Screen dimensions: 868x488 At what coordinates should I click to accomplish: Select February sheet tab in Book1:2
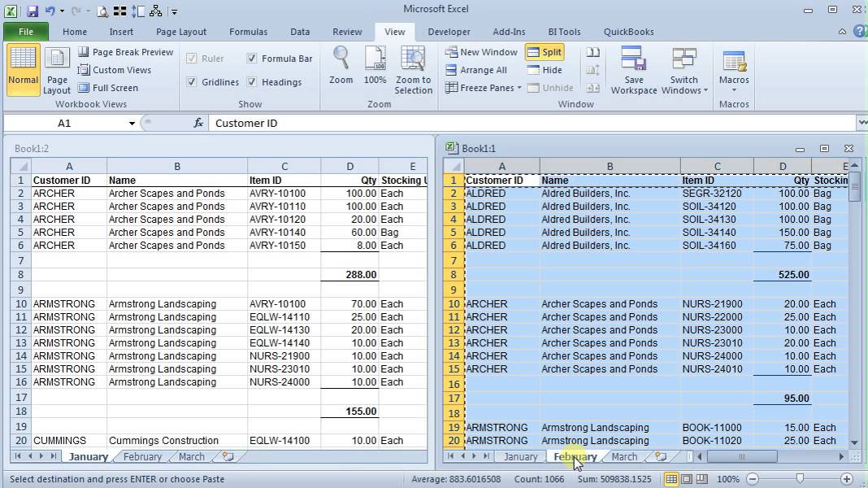coord(142,456)
